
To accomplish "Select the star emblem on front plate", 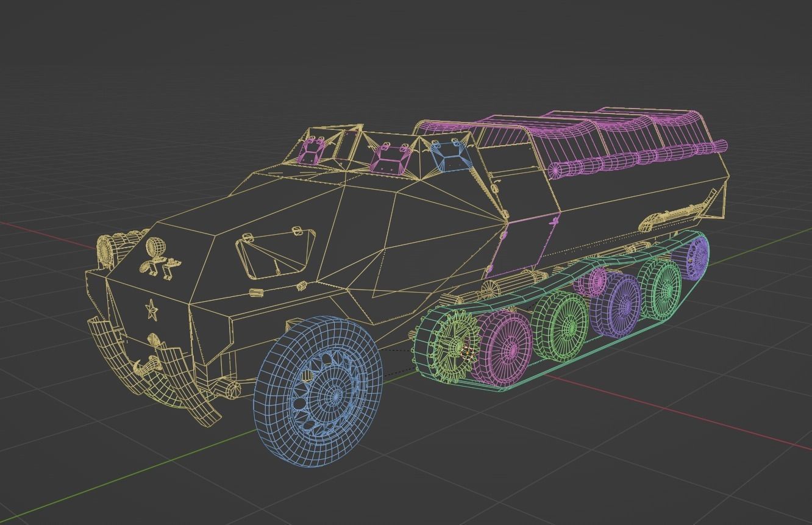I will (151, 312).
